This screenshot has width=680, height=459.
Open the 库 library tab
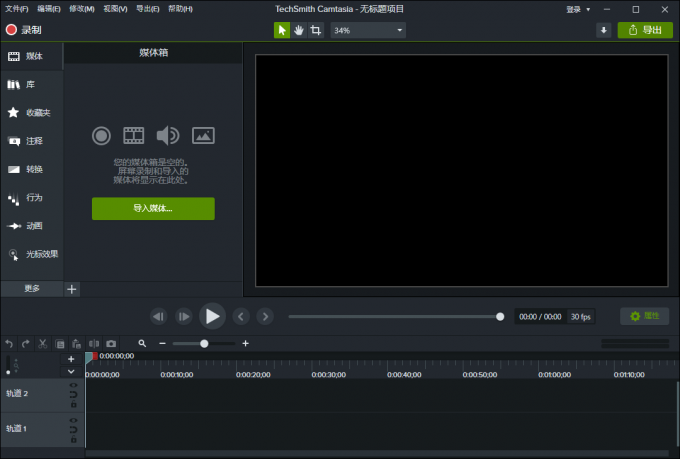[32, 85]
